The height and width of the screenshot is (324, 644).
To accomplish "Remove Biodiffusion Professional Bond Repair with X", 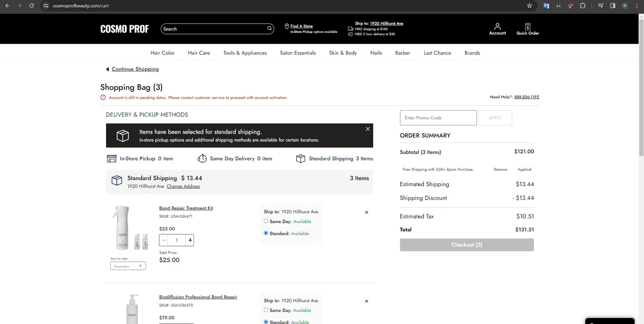I will click(367, 301).
